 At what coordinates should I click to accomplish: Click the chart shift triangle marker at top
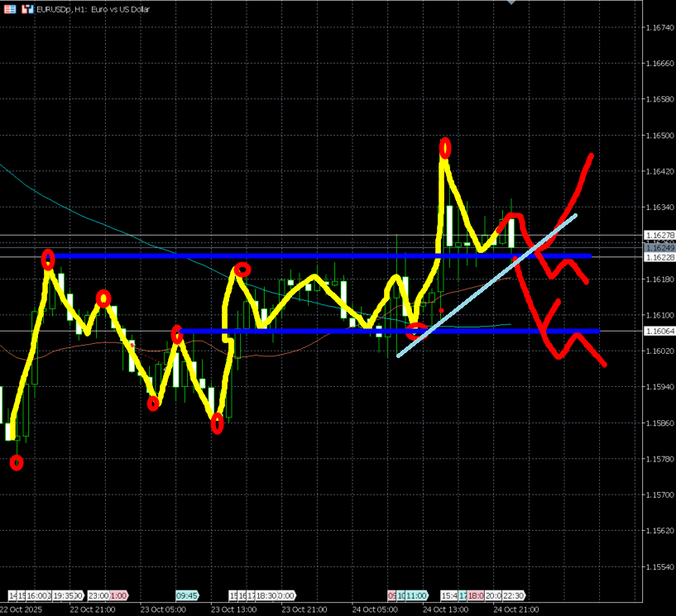511,2
